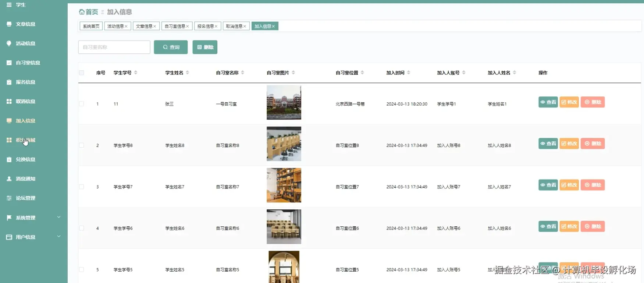Sort by 自习室名称 column arrows
Screen dimensions: 644x283
click(243, 72)
